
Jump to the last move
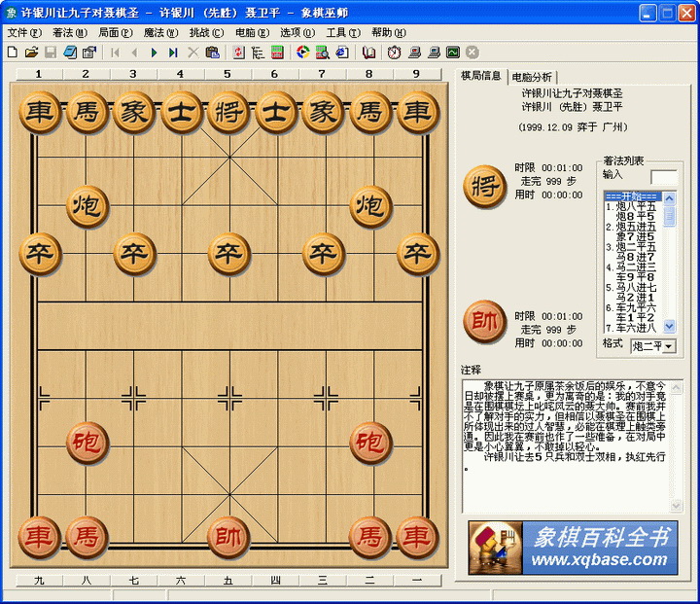tap(173, 53)
